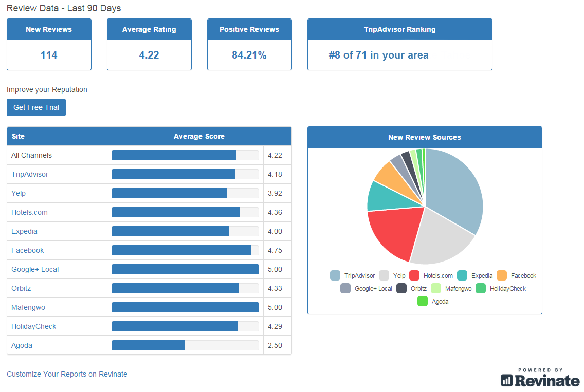Open the Orbitz site link
584x392 pixels.
[x=21, y=288]
